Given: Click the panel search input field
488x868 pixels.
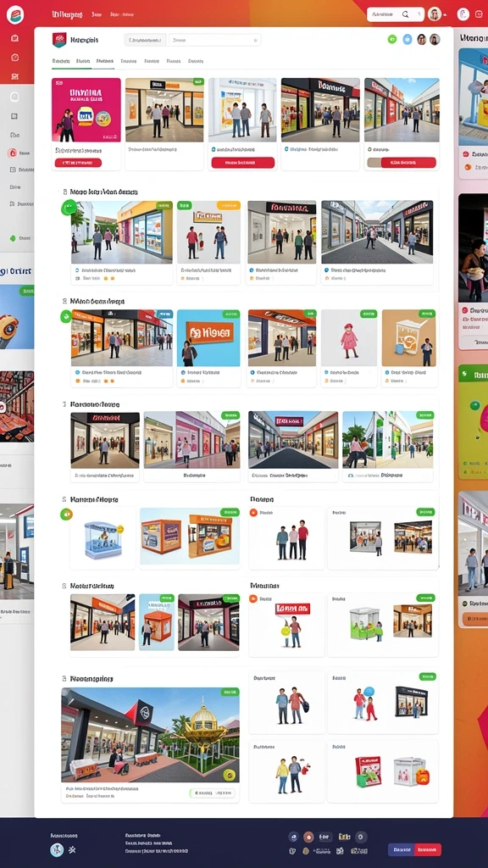Looking at the screenshot, I should pos(214,40).
